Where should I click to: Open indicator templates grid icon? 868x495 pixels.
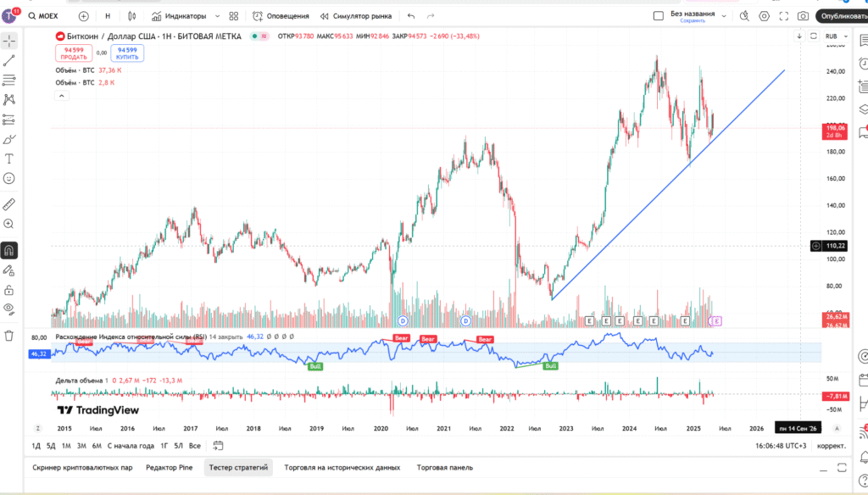pyautogui.click(x=234, y=16)
